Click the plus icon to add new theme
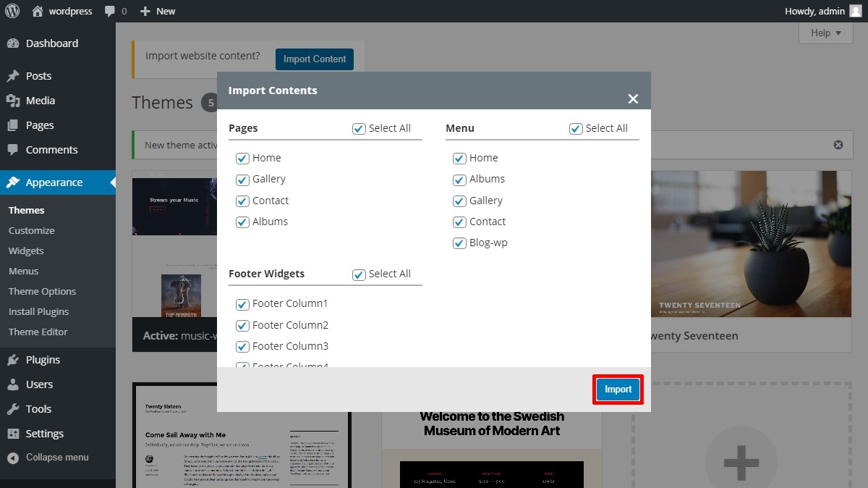This screenshot has height=488, width=868. pyautogui.click(x=741, y=461)
